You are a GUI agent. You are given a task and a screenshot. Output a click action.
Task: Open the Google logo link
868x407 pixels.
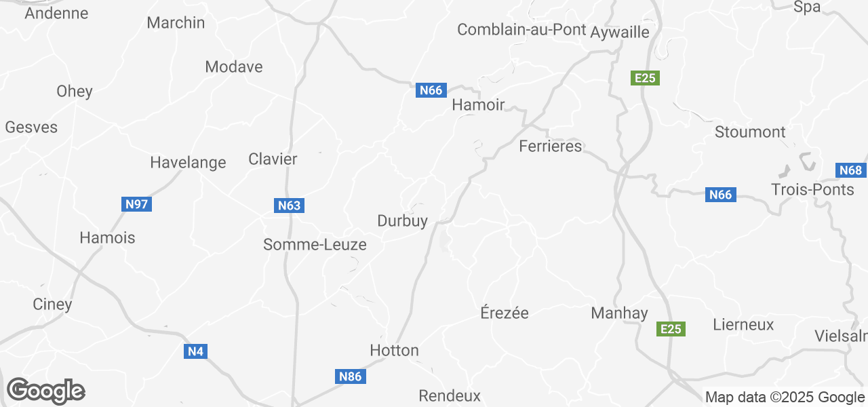(46, 391)
